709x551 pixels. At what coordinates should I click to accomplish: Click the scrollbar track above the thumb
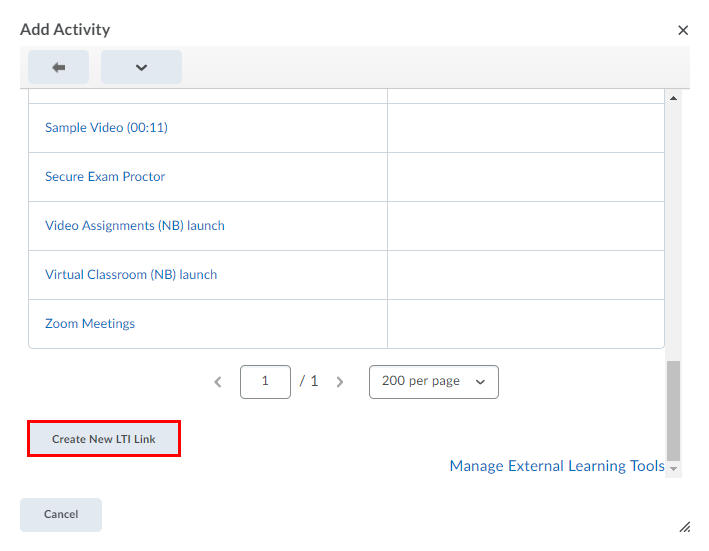point(673,230)
